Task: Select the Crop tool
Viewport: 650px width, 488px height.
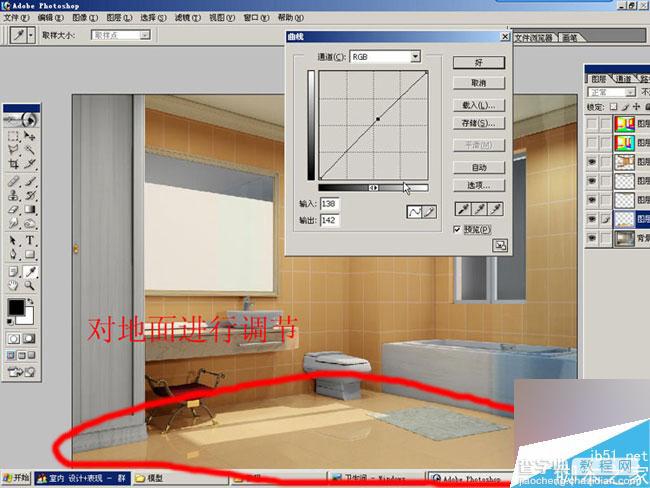Action: pyautogui.click(x=13, y=164)
